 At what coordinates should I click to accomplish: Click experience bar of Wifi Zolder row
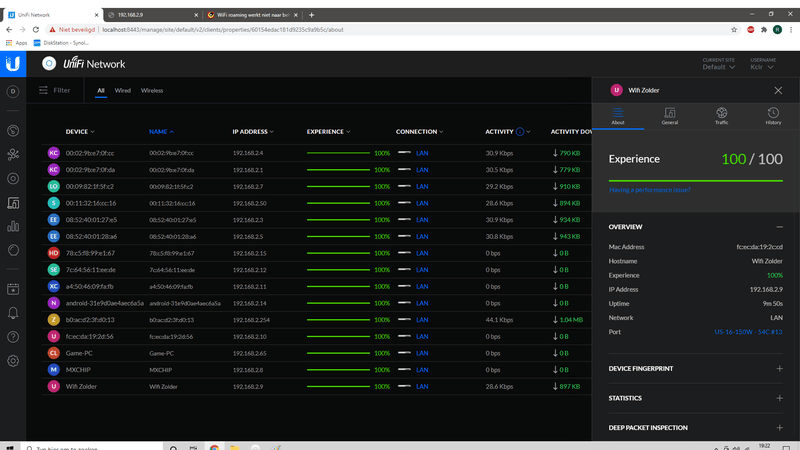click(338, 387)
